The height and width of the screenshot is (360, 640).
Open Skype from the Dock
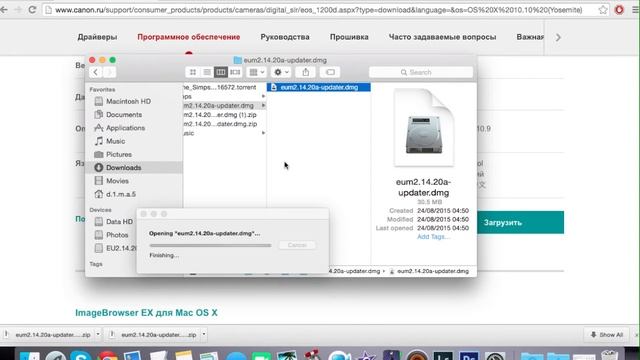(x=81, y=356)
